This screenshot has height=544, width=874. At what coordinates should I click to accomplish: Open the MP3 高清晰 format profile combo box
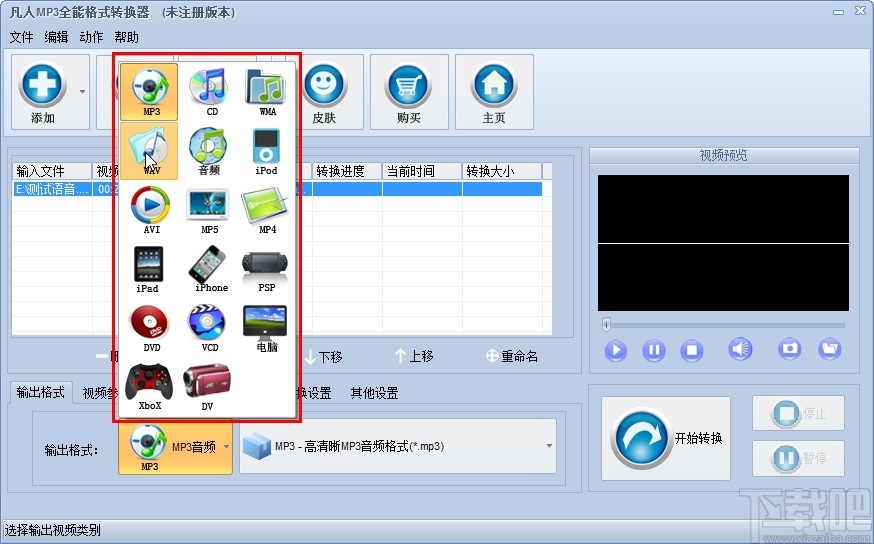pos(398,446)
